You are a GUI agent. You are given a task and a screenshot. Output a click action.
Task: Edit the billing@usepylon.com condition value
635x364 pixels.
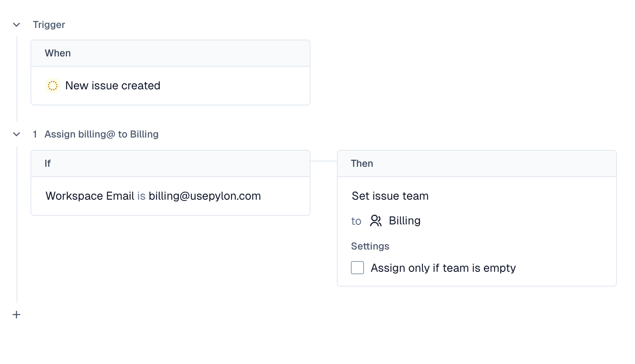[205, 196]
